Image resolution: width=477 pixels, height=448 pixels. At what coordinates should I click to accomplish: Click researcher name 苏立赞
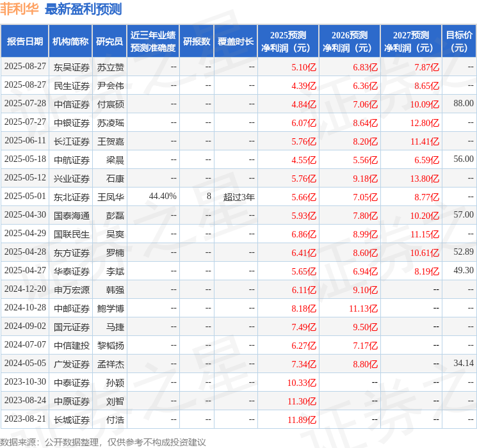(x=111, y=67)
